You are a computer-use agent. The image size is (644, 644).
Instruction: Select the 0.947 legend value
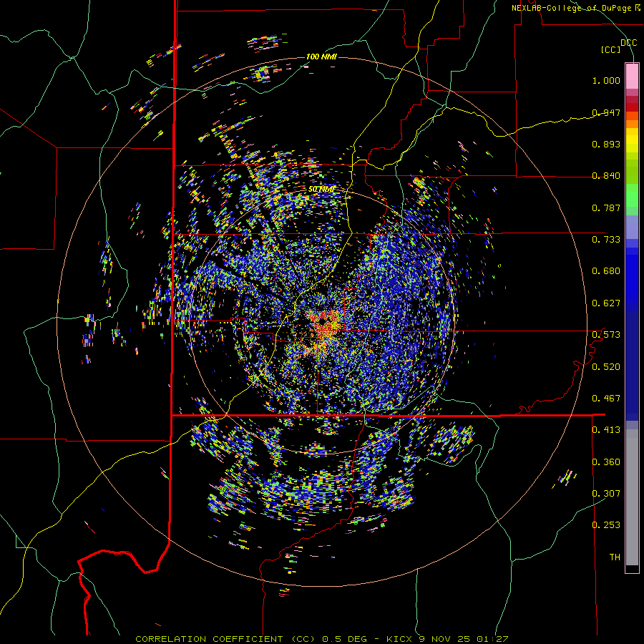coord(606,112)
